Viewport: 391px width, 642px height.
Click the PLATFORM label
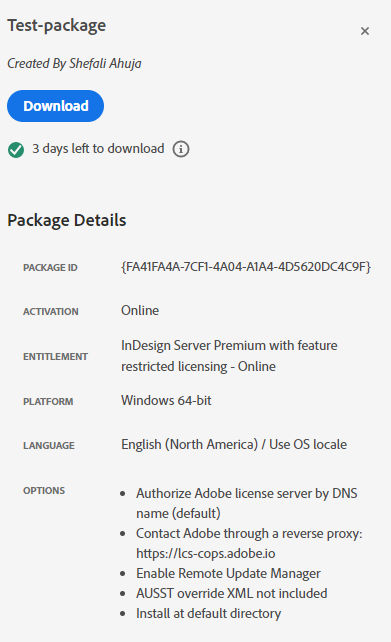point(48,402)
